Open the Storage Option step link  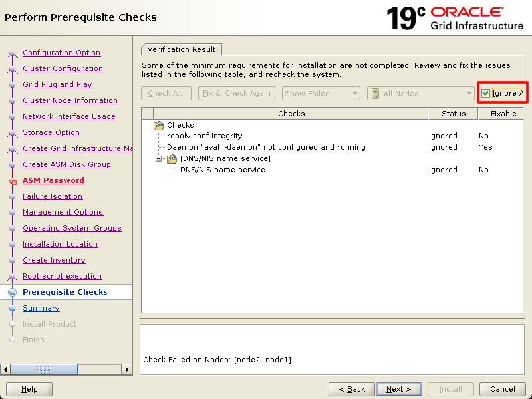[51, 132]
